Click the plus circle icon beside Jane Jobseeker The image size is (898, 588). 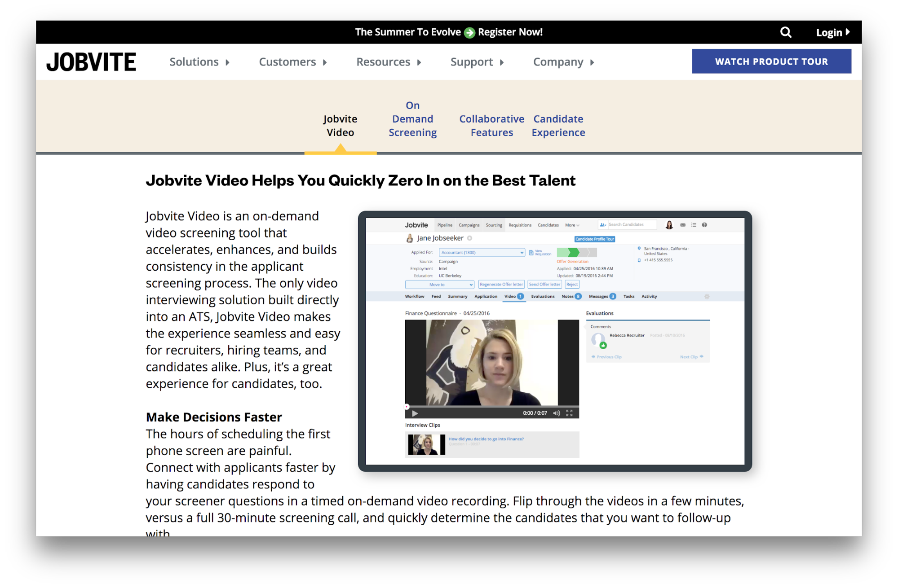(x=469, y=238)
